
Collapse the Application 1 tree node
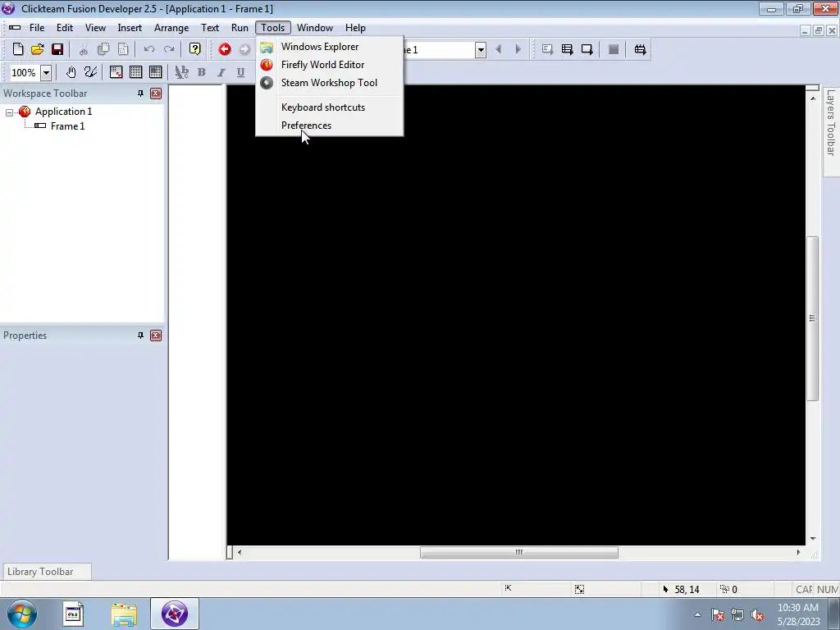click(9, 112)
